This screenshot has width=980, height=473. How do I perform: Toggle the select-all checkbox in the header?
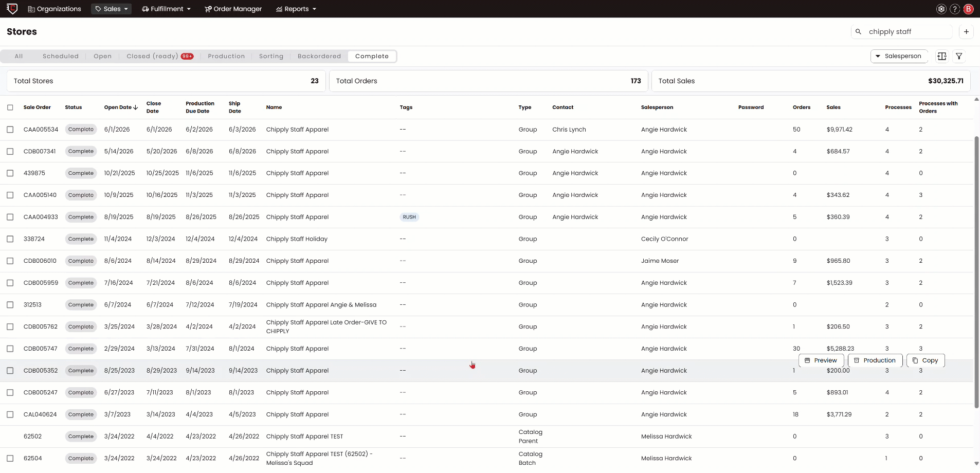point(10,107)
